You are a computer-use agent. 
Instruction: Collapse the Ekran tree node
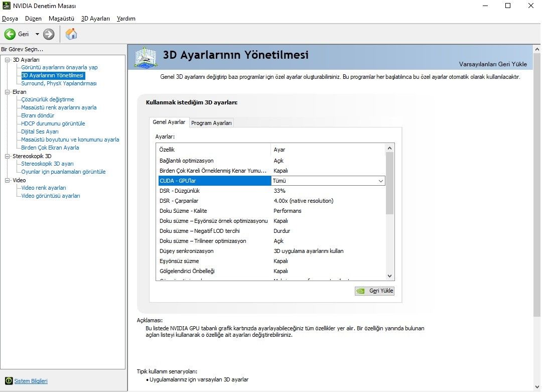click(7, 92)
